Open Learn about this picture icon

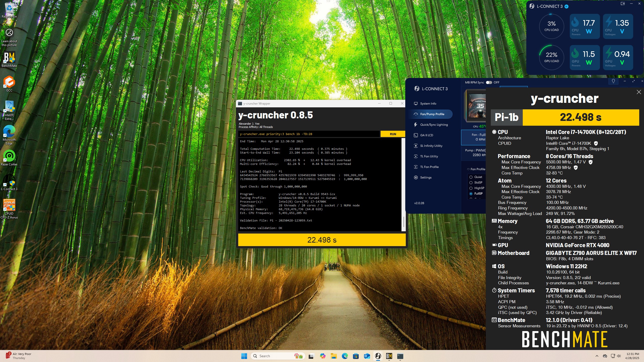(9, 37)
